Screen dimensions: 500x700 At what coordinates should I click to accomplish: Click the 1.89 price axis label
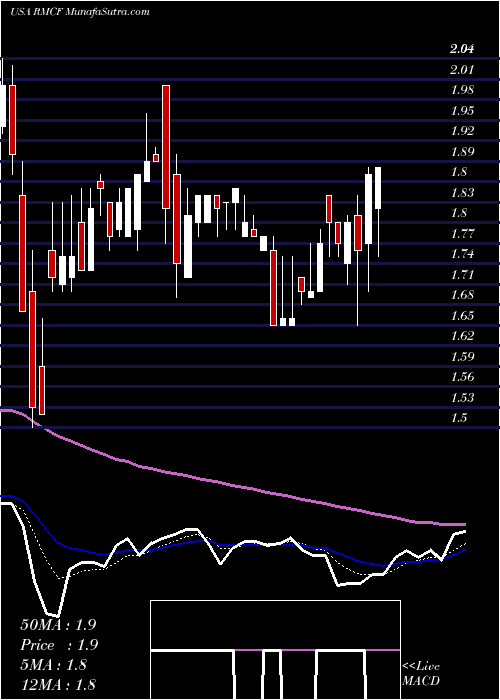point(462,152)
